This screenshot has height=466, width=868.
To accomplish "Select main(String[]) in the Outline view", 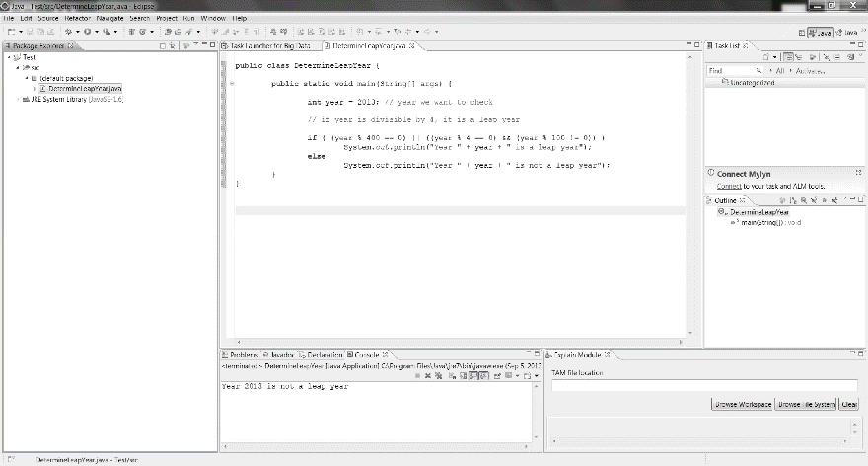I will point(770,223).
